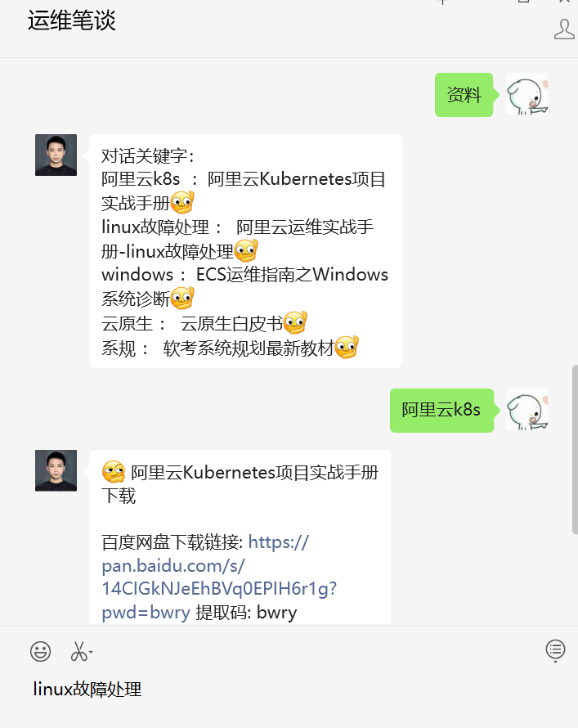Click the green 资料 message bubble
The image size is (578, 728).
464,95
